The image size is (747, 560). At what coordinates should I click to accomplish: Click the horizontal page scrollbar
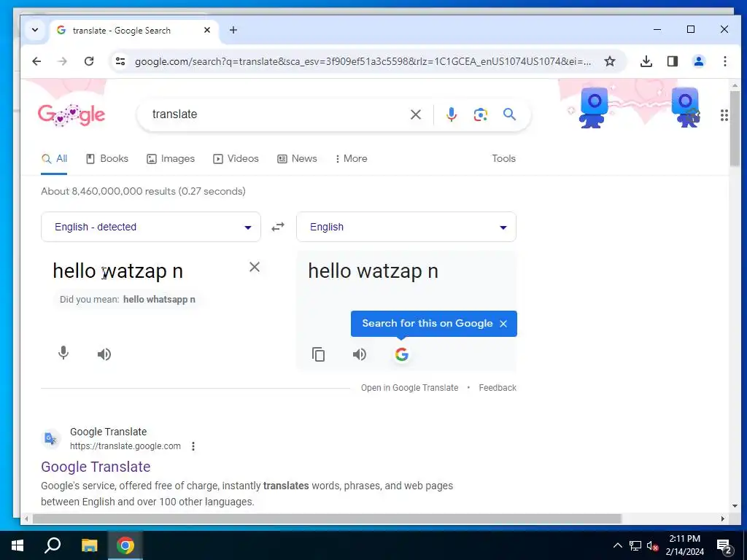tap(327, 518)
